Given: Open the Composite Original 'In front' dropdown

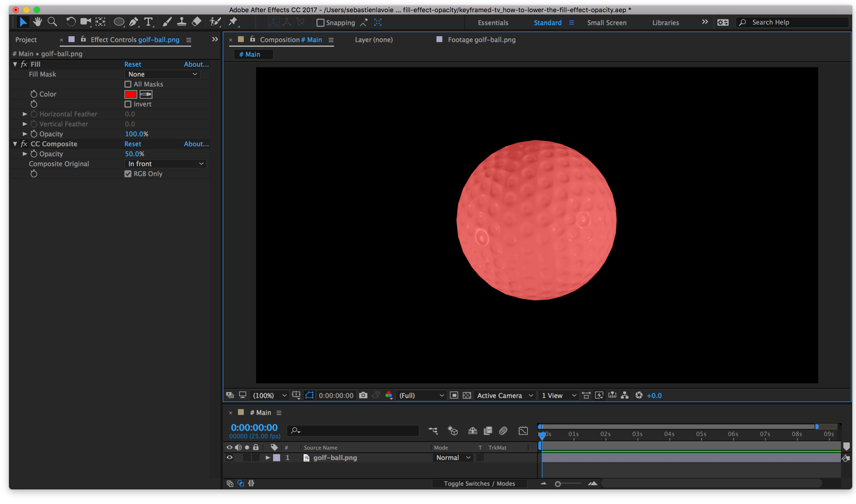Looking at the screenshot, I should [165, 163].
